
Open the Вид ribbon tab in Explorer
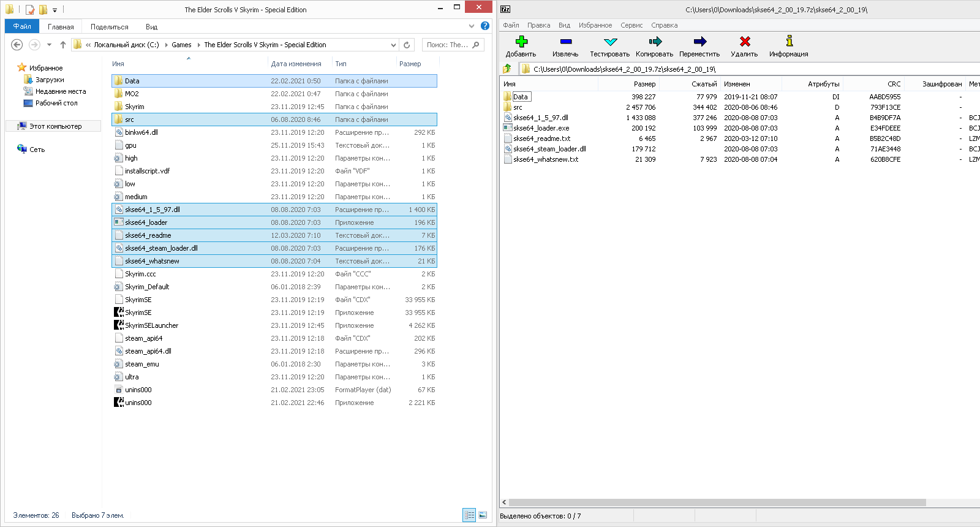pos(151,27)
